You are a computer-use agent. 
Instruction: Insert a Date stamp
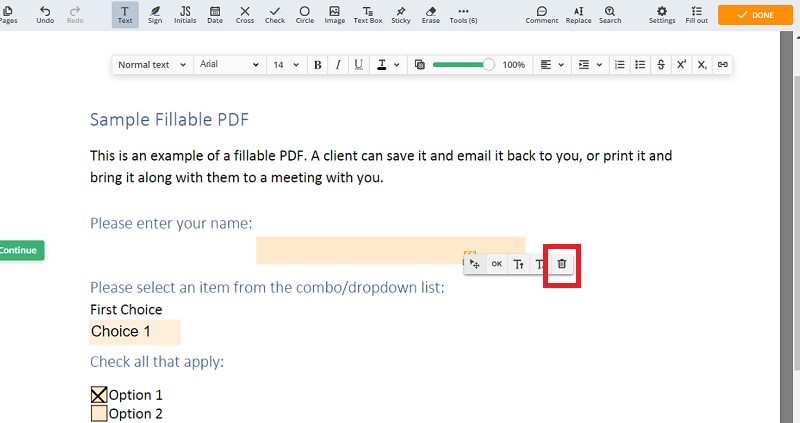coord(215,15)
